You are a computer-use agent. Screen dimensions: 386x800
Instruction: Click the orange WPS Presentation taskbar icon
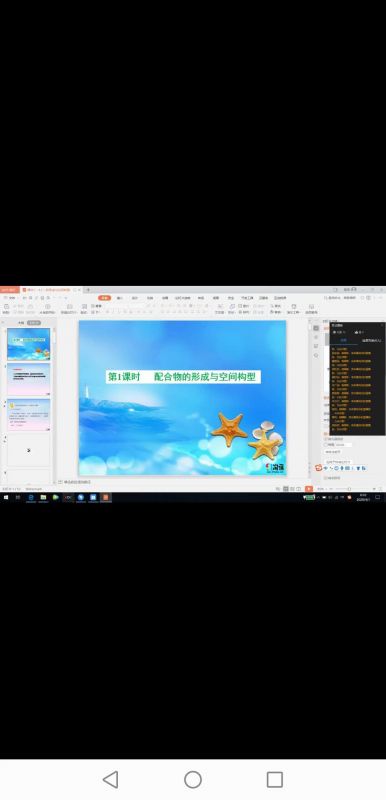tap(106, 497)
